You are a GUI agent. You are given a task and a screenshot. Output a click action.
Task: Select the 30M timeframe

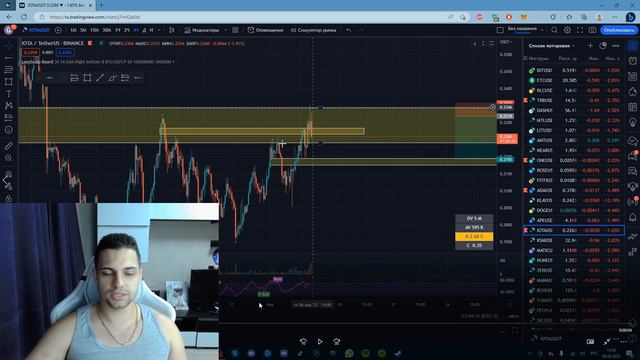click(x=107, y=30)
